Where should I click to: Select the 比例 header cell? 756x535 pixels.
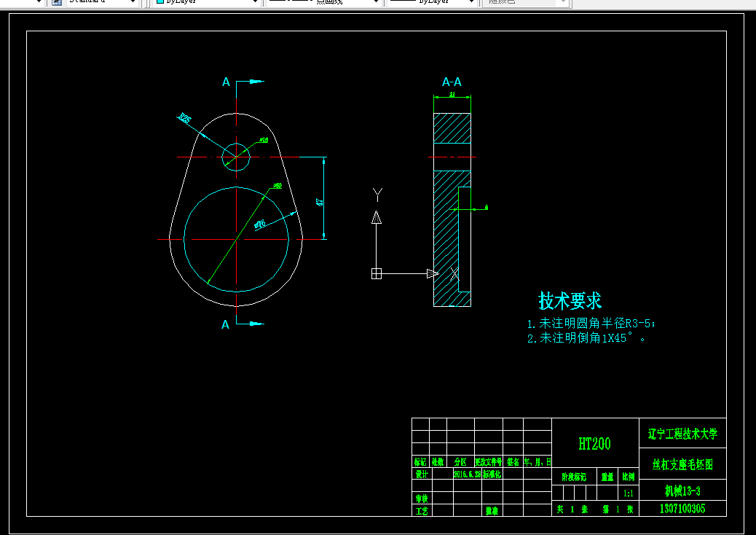[629, 477]
